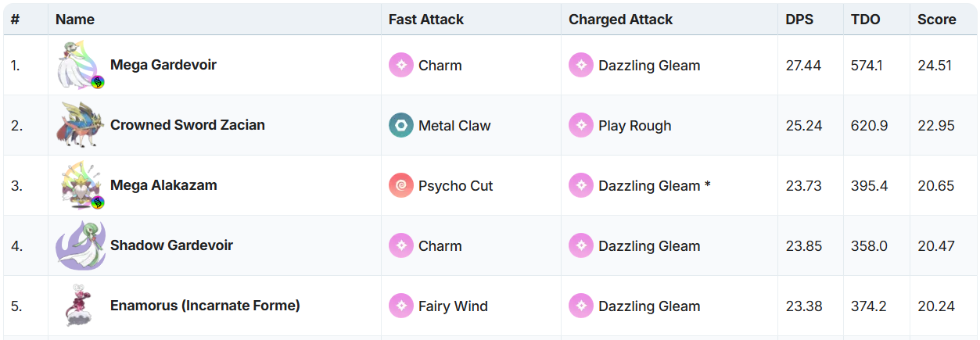Screen dimensions: 980x340
Task: Click the Crowned Sword Zacian sprite image
Action: coord(79,125)
